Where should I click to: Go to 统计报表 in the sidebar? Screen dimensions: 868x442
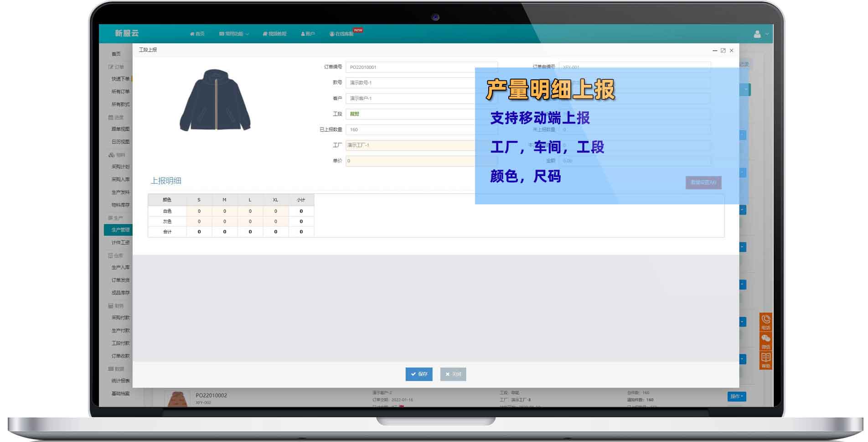(120, 380)
